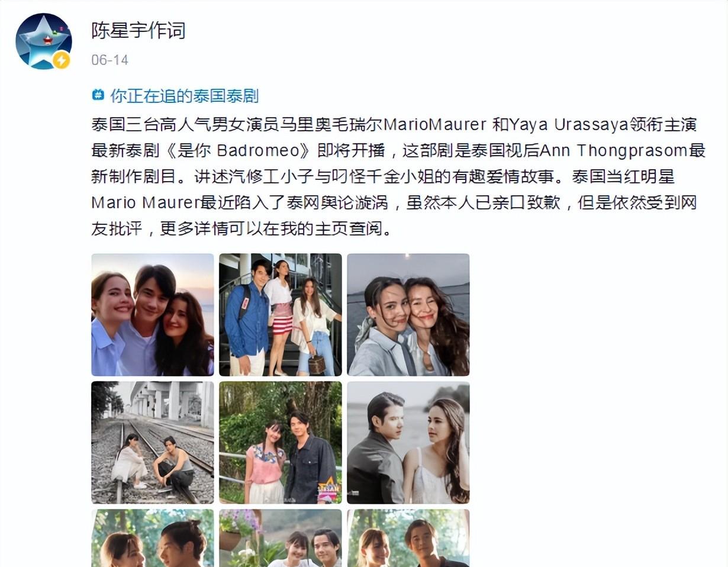Click the line starting with Mario Maurer最近
Screen dimensions: 728x567
pos(394,202)
